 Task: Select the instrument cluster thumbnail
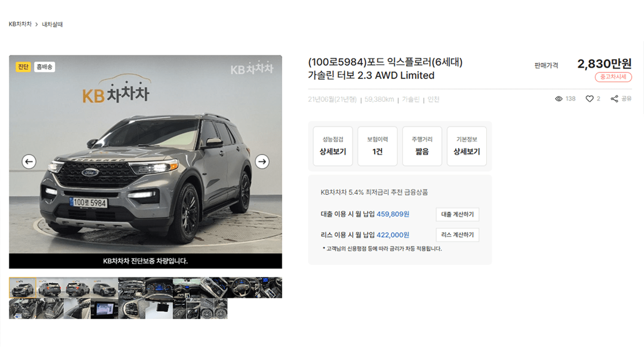tap(159, 287)
